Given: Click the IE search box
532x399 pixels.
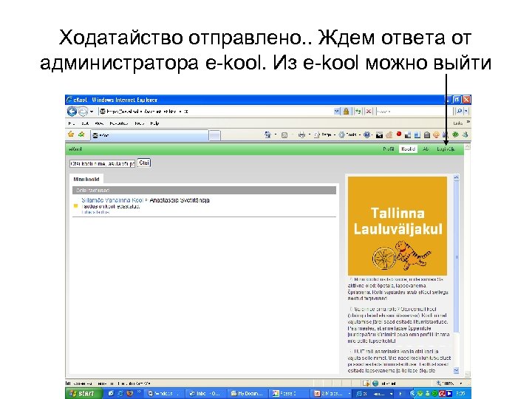Looking at the screenshot, I should (414, 112).
